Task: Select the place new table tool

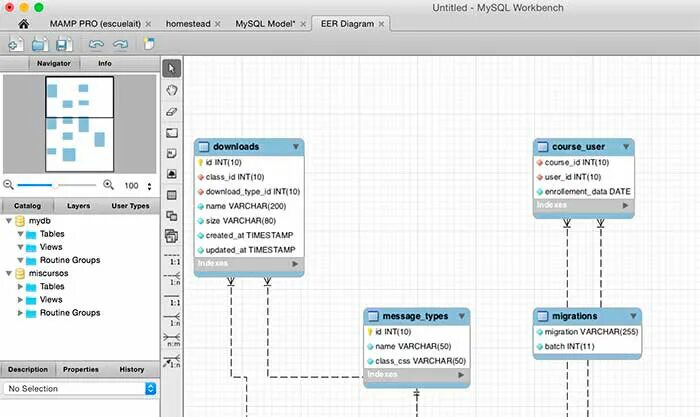Action: click(172, 195)
